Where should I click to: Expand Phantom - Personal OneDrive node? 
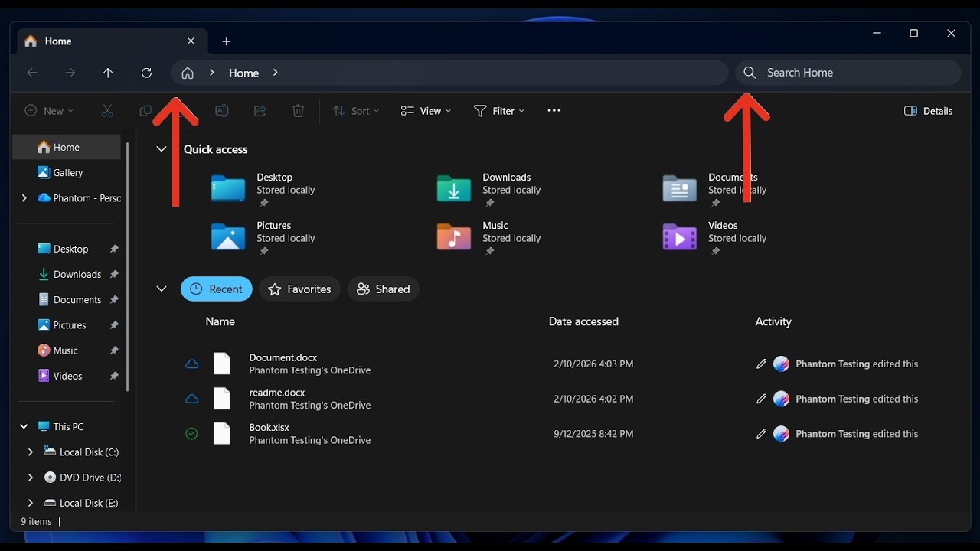[24, 198]
